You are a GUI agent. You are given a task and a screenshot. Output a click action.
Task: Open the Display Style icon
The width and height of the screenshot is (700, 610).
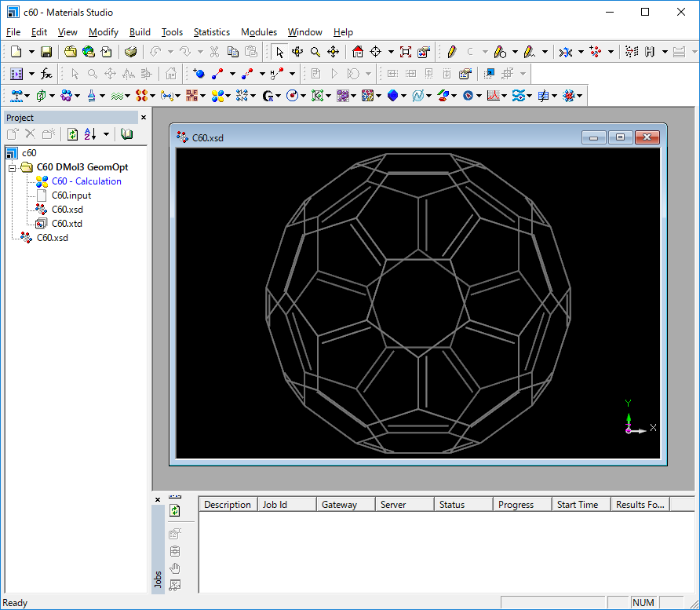pyautogui.click(x=424, y=52)
